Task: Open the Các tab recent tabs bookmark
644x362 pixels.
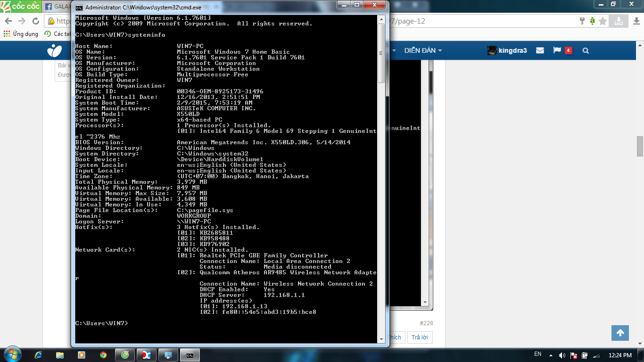Action: (x=57, y=34)
